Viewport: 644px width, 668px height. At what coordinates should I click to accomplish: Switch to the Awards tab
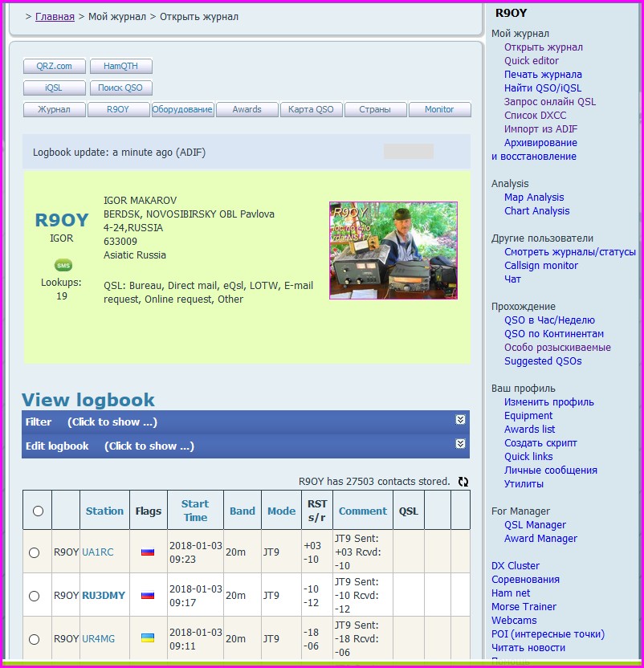247,110
